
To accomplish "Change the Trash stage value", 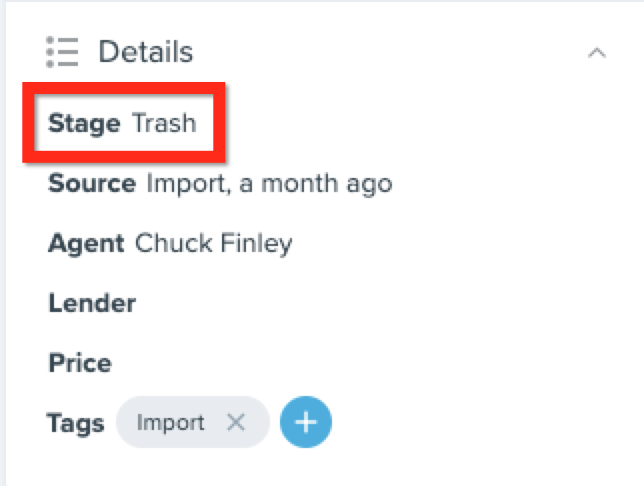I will 164,123.
